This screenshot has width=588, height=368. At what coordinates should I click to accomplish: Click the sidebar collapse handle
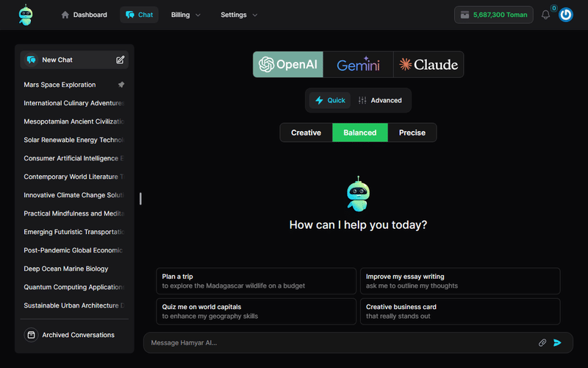tap(140, 199)
